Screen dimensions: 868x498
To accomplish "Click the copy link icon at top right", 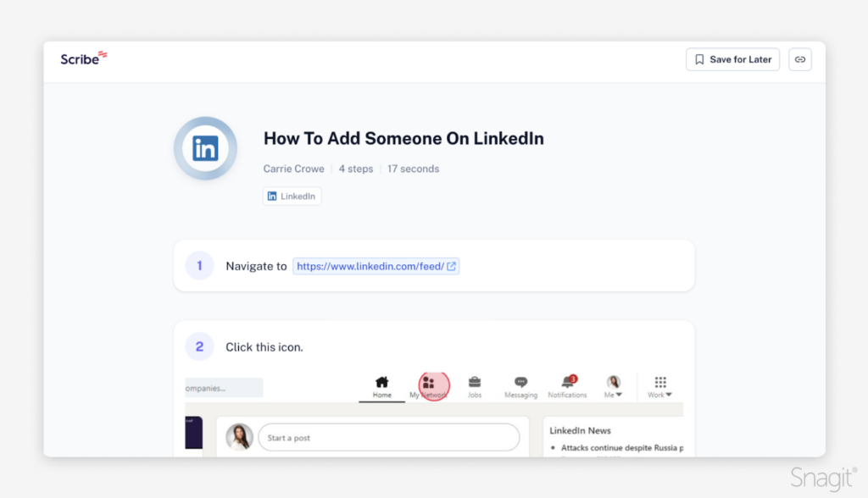I will [x=799, y=59].
